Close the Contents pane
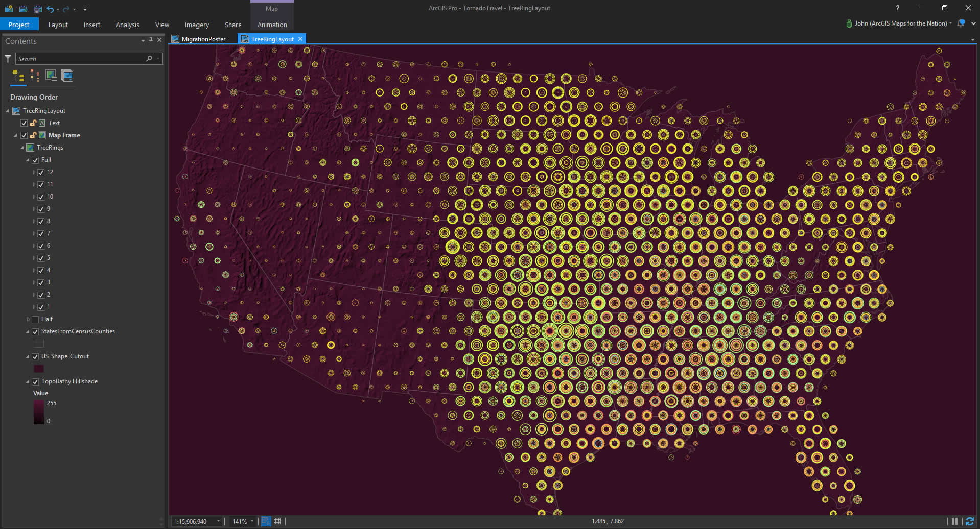The height and width of the screenshot is (529, 980). 159,40
